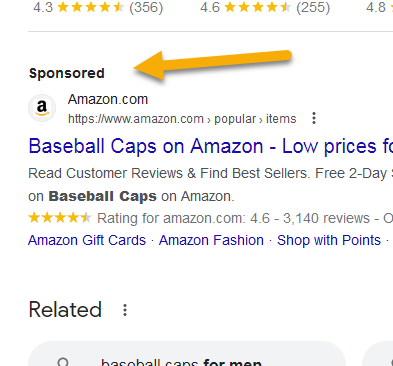Open the Shop with Points sitelink

point(329,240)
